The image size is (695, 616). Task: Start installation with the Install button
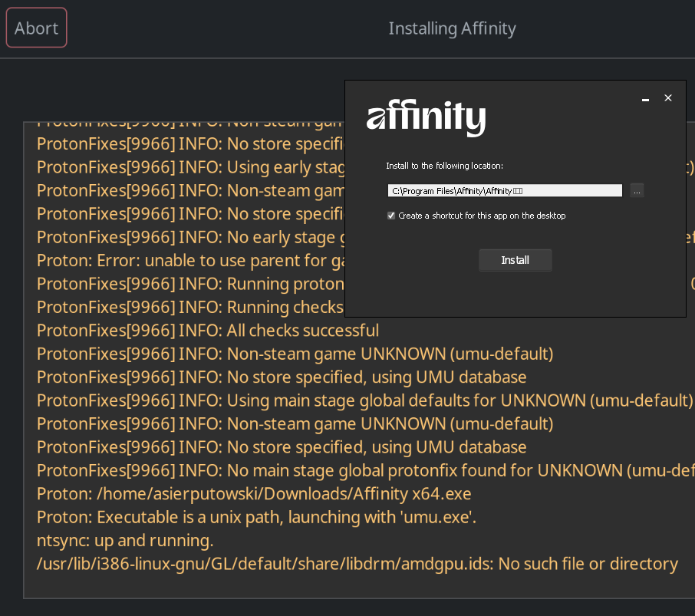pyautogui.click(x=515, y=260)
